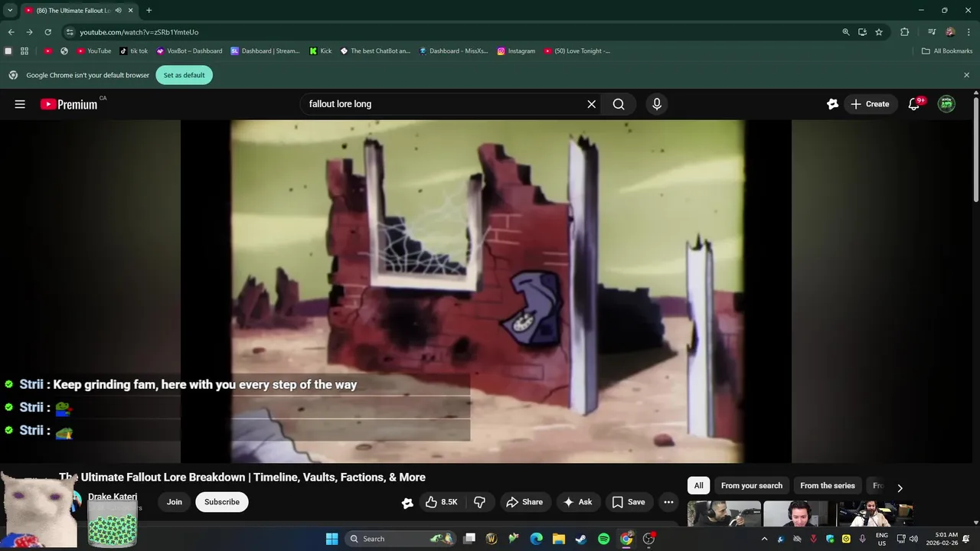This screenshot has height=551, width=980.
Task: Click the Windows taskbar Search box
Action: (x=400, y=539)
